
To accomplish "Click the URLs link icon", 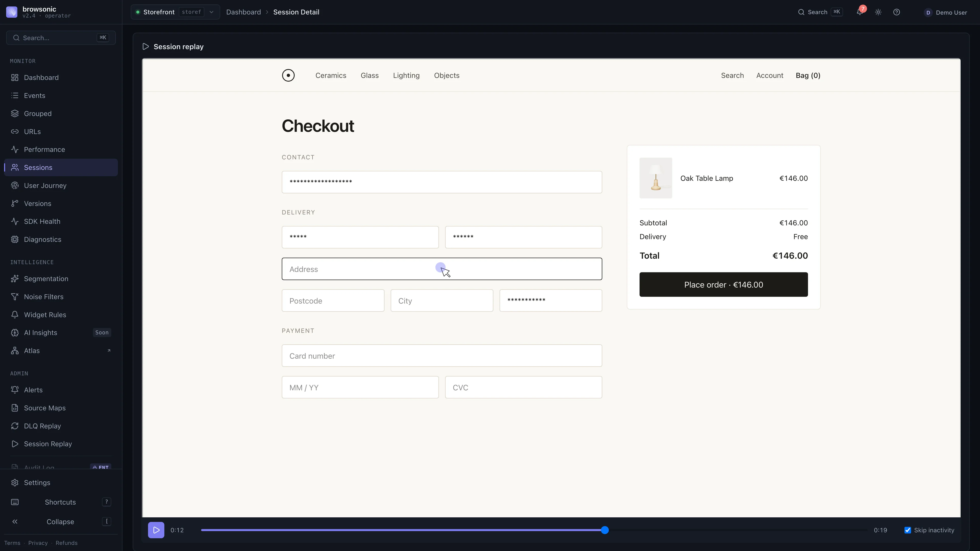I will click(x=15, y=132).
